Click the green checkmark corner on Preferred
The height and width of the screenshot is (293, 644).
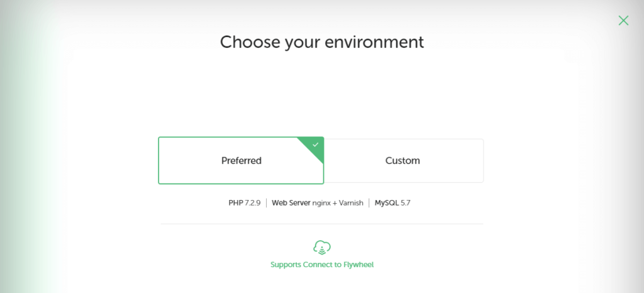315,145
